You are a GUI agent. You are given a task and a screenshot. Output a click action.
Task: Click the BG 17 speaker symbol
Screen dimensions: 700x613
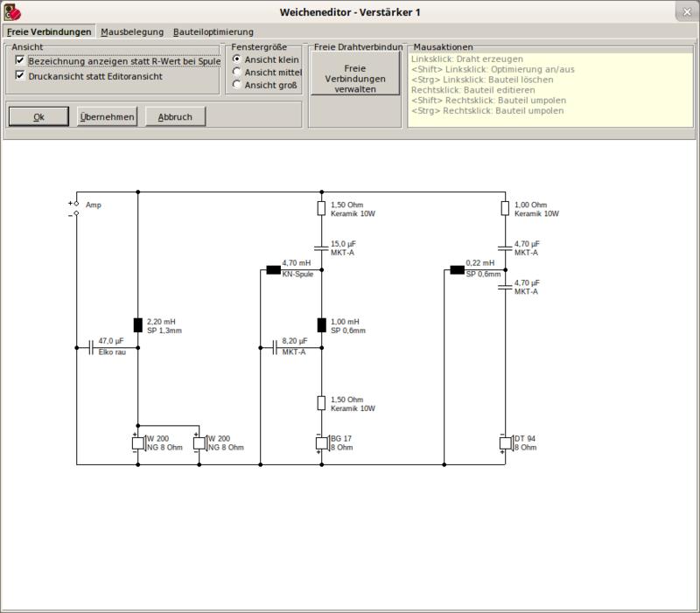tap(321, 442)
